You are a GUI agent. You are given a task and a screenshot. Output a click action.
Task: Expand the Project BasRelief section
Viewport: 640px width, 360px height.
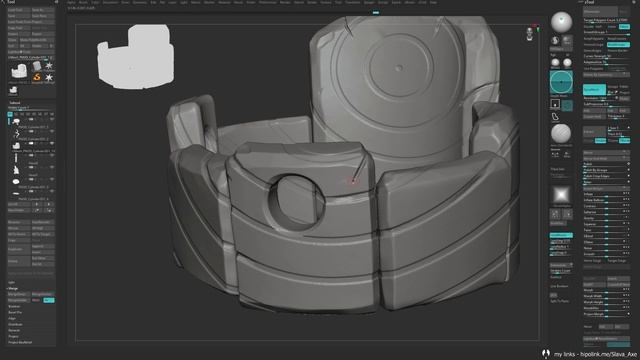tap(20, 342)
